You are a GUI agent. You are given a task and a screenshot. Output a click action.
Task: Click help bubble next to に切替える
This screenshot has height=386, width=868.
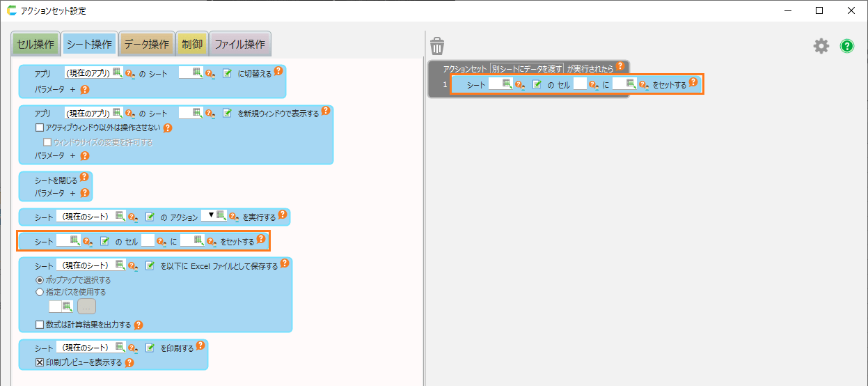(278, 71)
